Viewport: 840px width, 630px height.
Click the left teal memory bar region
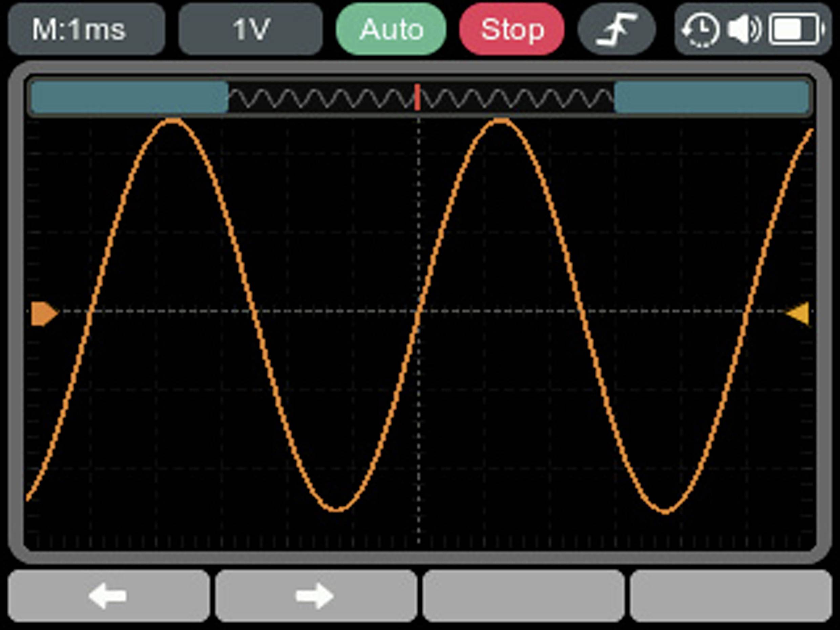click(129, 98)
